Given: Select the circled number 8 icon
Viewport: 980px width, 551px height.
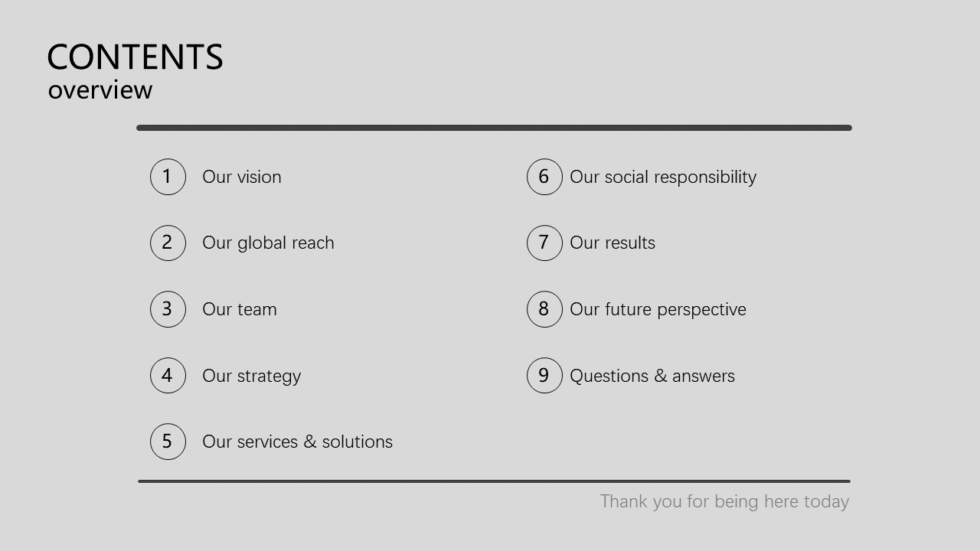Looking at the screenshot, I should [544, 309].
